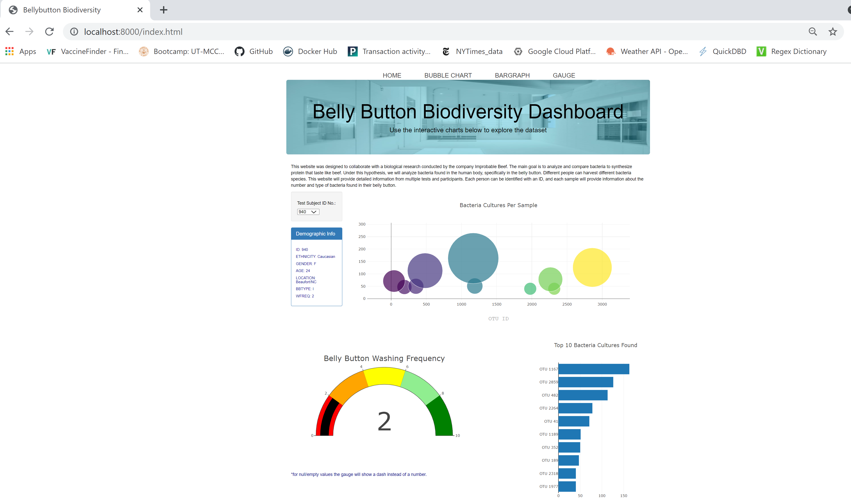Navigate to the BUBBLE CHART section

coord(448,75)
